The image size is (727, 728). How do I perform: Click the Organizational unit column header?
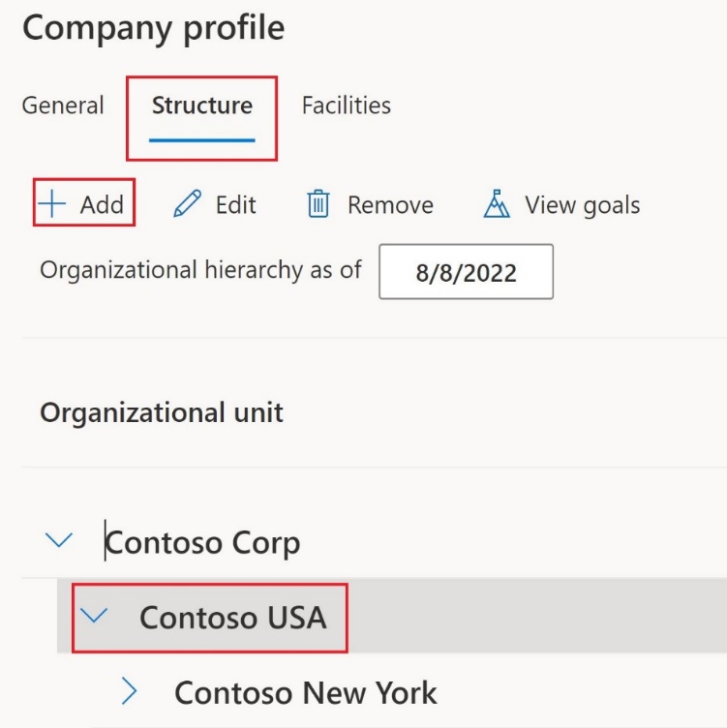pyautogui.click(x=162, y=412)
